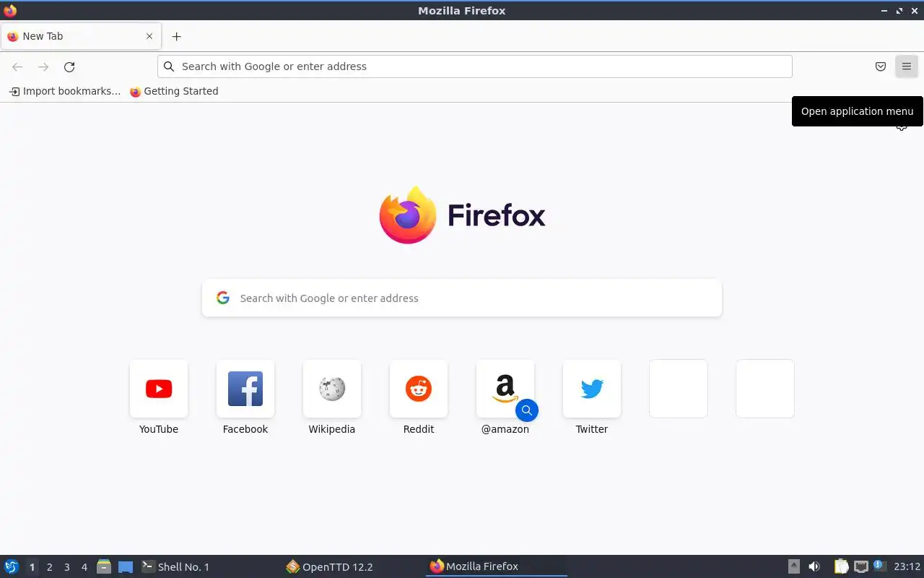Click the magnifier icon in address bar
This screenshot has width=924, height=578.
169,66
